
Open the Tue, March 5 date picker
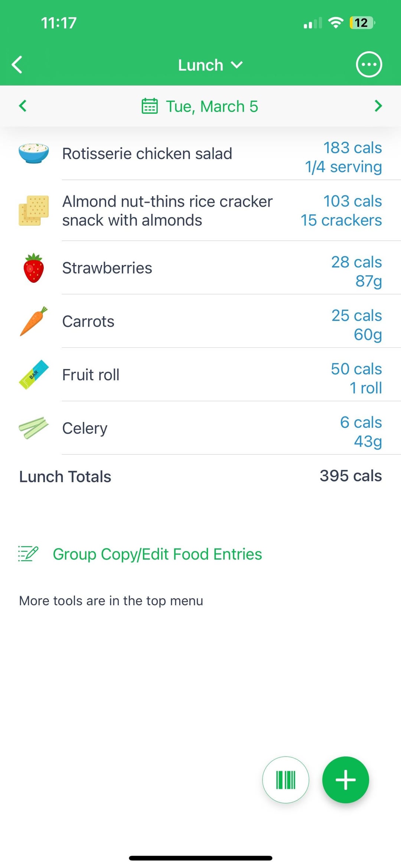(x=212, y=106)
